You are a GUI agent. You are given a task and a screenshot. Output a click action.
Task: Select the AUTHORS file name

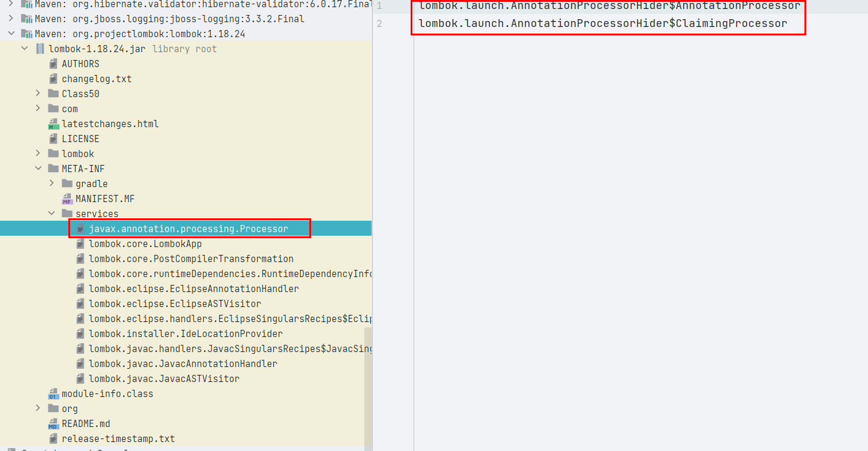pos(80,64)
